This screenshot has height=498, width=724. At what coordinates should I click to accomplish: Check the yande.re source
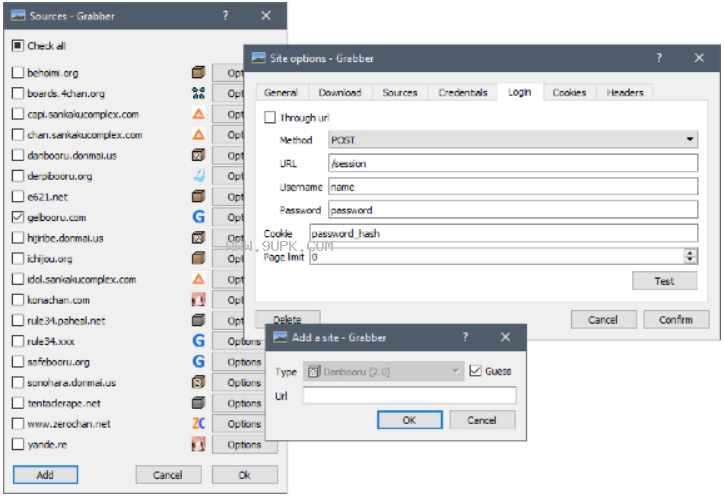coord(18,444)
